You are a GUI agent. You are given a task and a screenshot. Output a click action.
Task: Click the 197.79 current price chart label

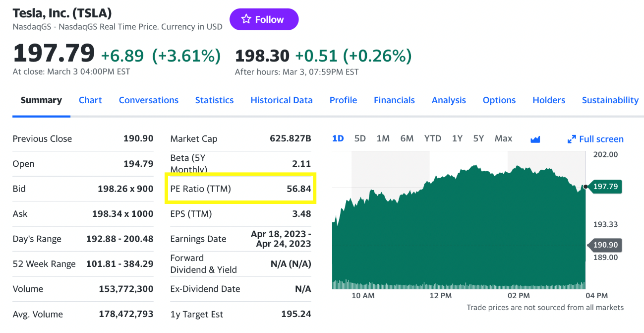click(x=605, y=187)
